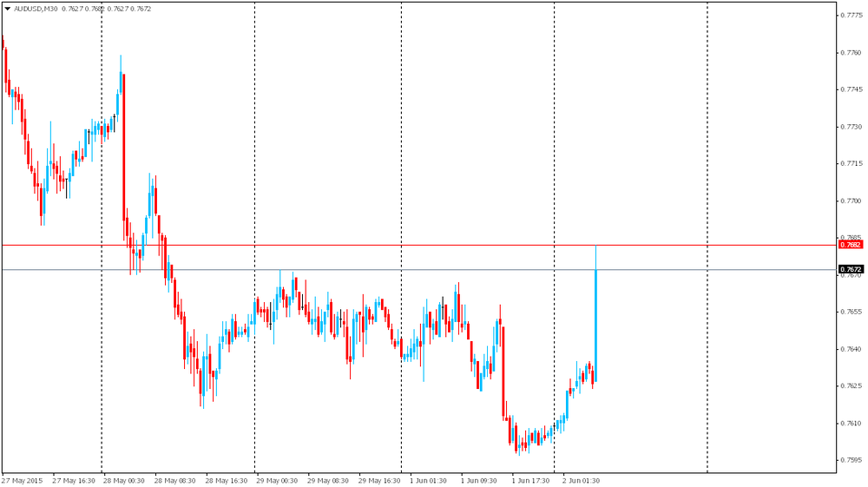Viewport: 868px width, 487px height.
Task: Click the triangle arrow beside the AUDUSD,M30 title
Action: click(x=7, y=9)
